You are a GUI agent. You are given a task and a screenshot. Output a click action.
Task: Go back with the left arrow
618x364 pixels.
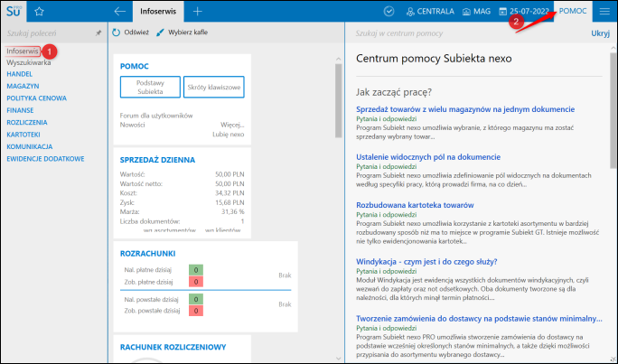[120, 12]
